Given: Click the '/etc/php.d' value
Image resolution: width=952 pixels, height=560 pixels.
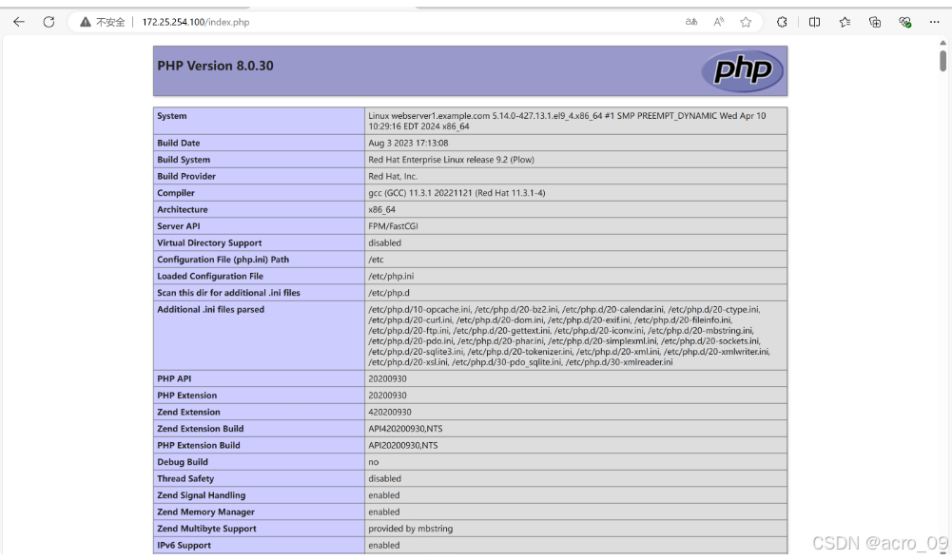Looking at the screenshot, I should (389, 293).
